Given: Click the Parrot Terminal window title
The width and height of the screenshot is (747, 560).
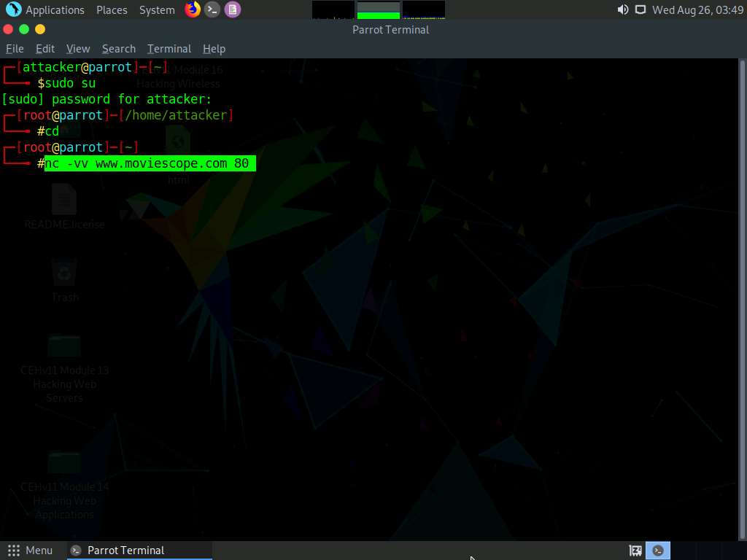Looking at the screenshot, I should pyautogui.click(x=391, y=29).
